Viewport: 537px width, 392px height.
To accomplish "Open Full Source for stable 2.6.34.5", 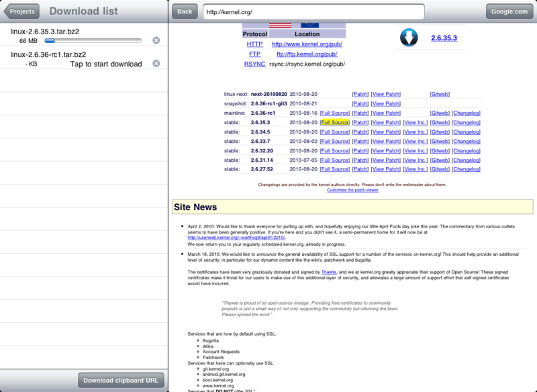I will [x=334, y=132].
